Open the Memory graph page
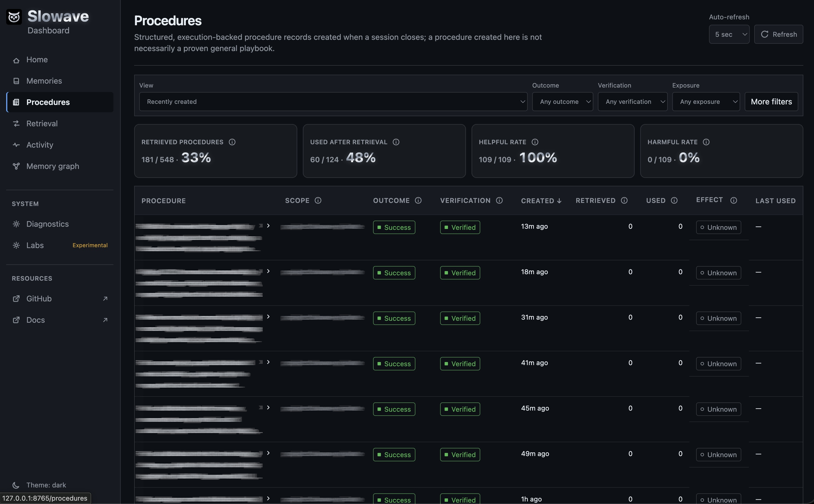This screenshot has height=504, width=814. click(60, 166)
